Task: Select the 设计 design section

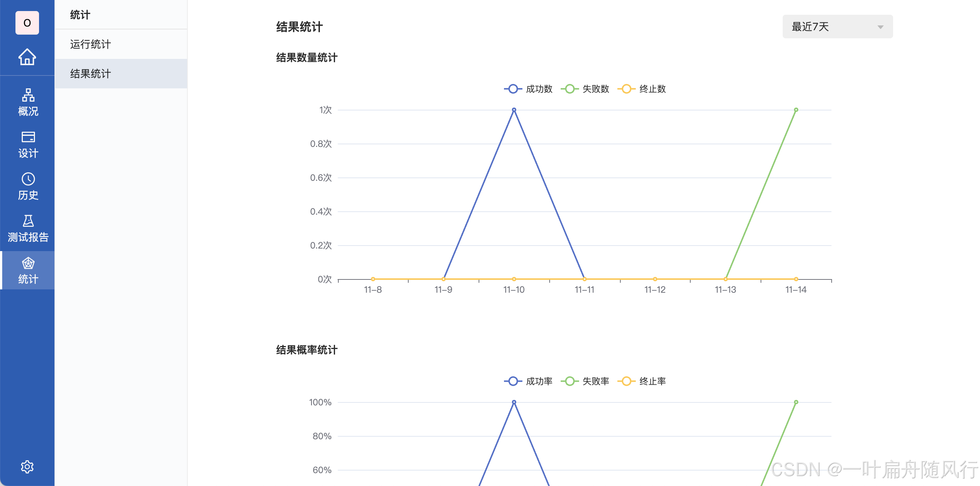Action: (27, 145)
